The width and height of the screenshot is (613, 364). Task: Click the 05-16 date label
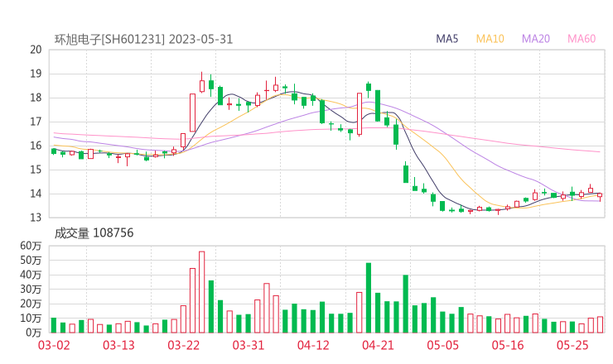click(508, 345)
